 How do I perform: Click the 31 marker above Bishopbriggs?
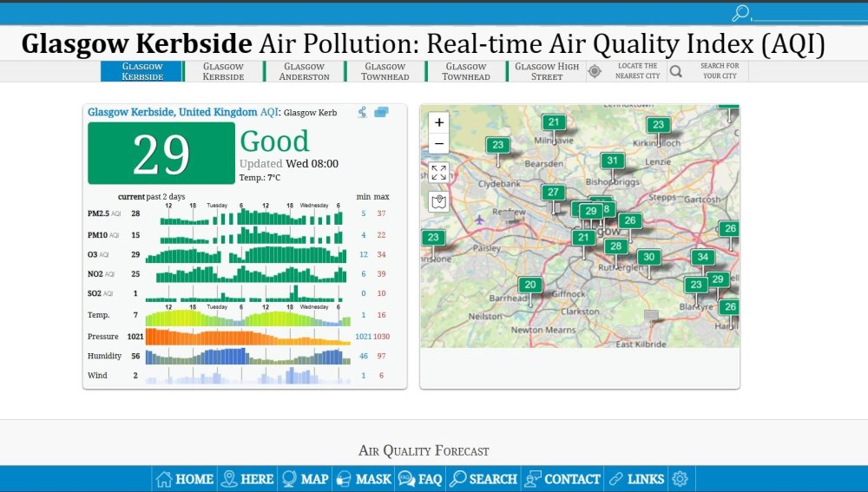[x=612, y=161]
